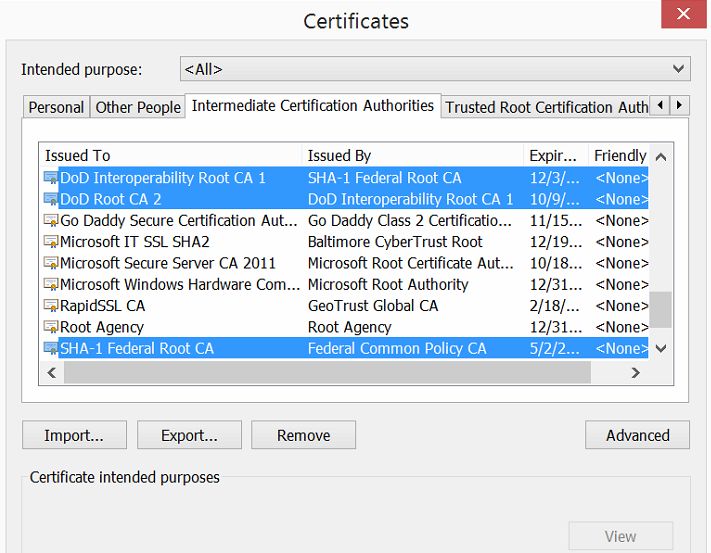This screenshot has height=553, width=711.
Task: Click the Import... button
Action: point(74,435)
